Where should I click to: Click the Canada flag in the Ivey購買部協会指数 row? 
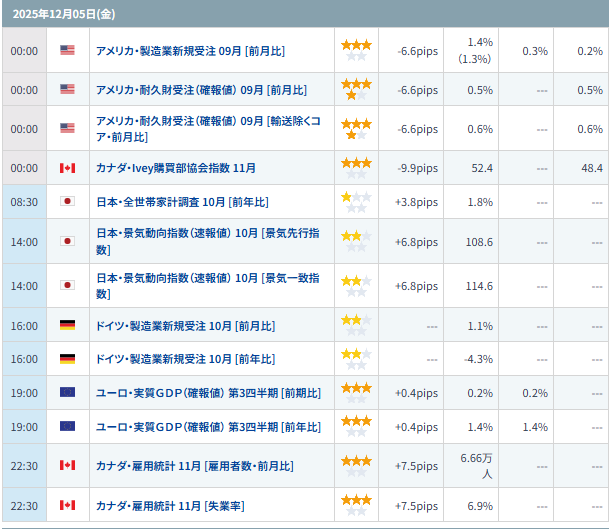pos(67,168)
